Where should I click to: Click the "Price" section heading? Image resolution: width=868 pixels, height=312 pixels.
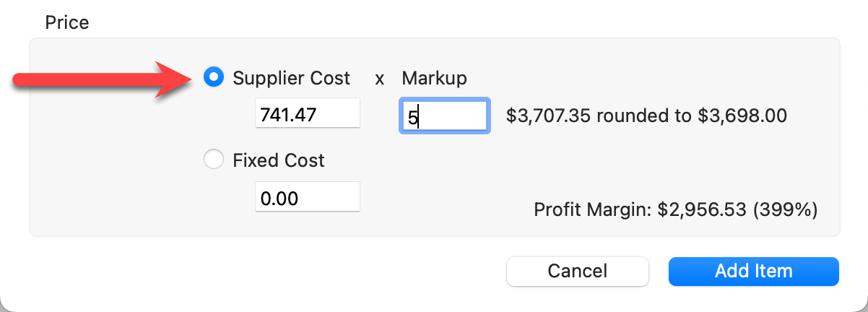(67, 22)
